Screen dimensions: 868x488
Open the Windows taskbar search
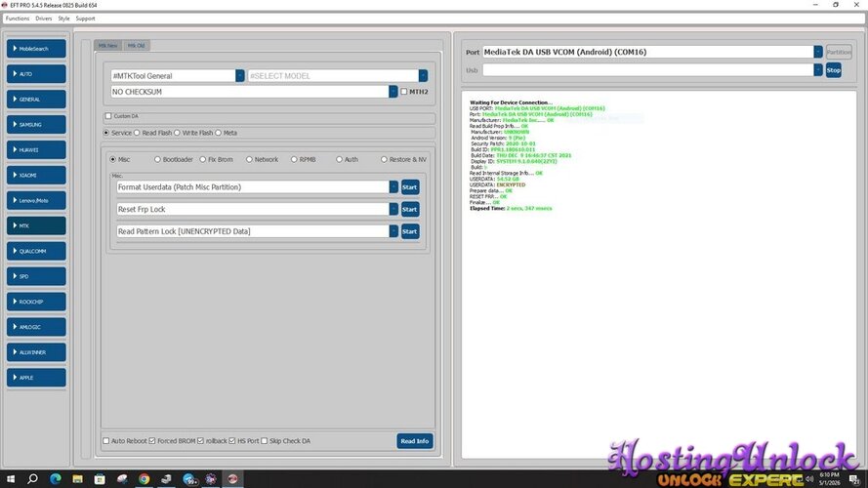[32, 478]
